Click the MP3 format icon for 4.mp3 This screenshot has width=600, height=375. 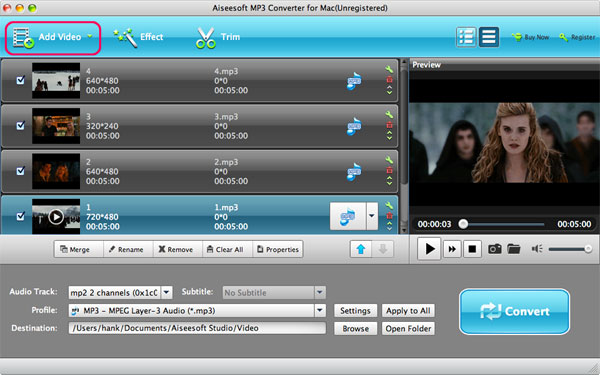coord(354,81)
